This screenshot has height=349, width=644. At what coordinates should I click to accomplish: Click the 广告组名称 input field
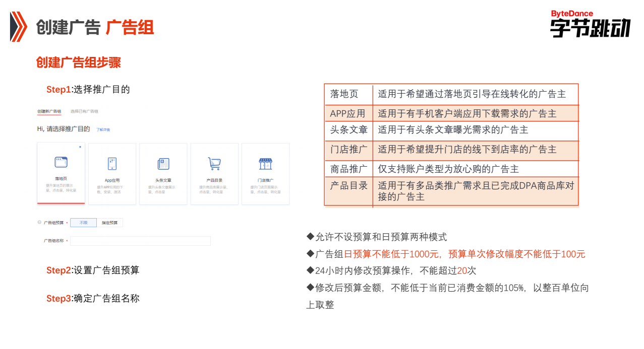pos(141,241)
